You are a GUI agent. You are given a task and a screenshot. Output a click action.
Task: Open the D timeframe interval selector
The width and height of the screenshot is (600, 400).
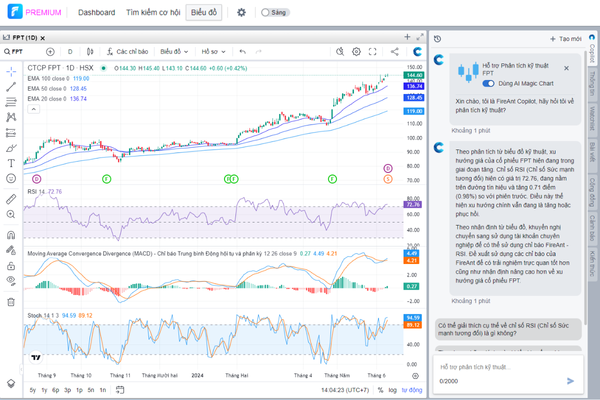coord(70,52)
